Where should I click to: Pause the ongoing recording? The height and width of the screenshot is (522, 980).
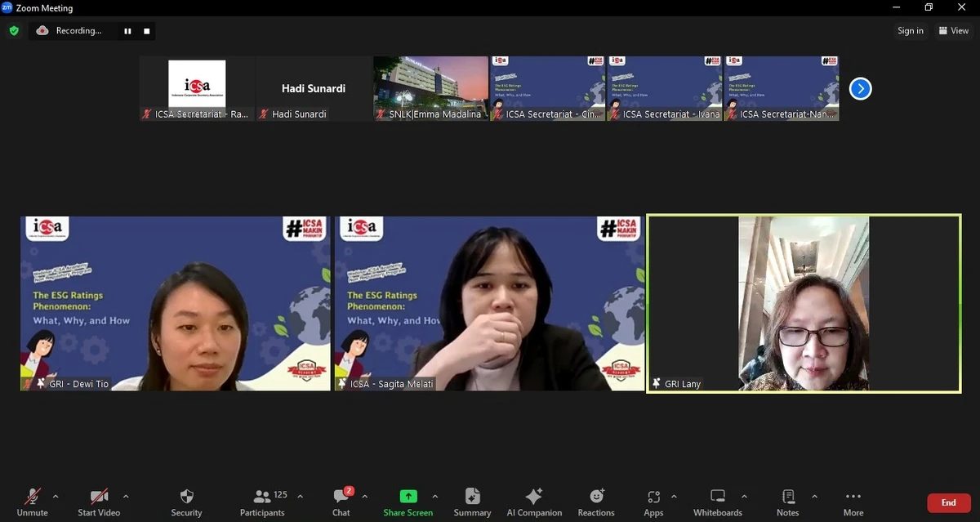click(127, 30)
